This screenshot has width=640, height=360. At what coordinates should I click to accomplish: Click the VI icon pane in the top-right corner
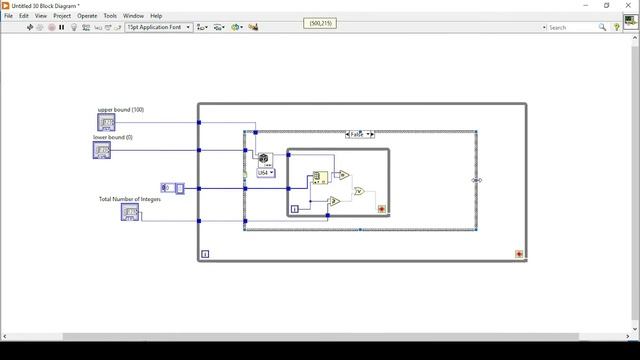(x=631, y=21)
